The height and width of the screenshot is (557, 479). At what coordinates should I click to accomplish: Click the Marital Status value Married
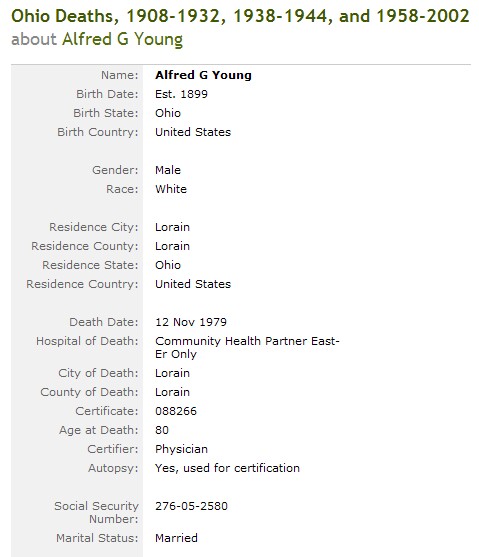tap(176, 538)
